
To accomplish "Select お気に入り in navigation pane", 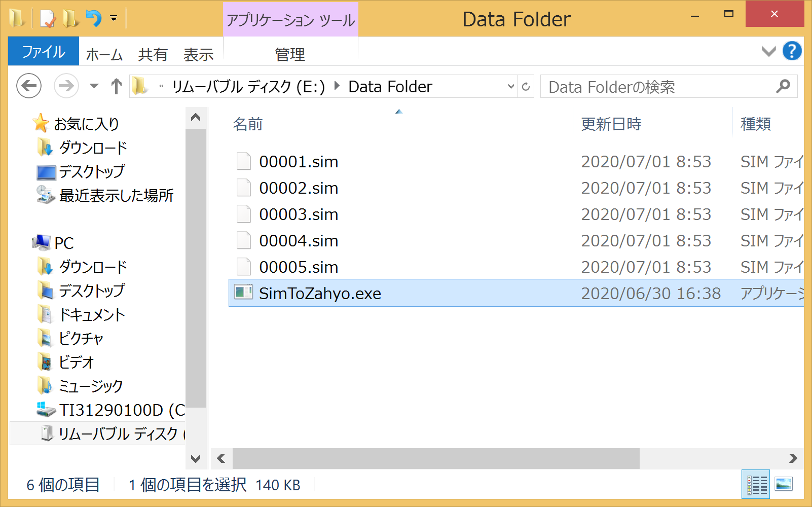I will (x=87, y=124).
